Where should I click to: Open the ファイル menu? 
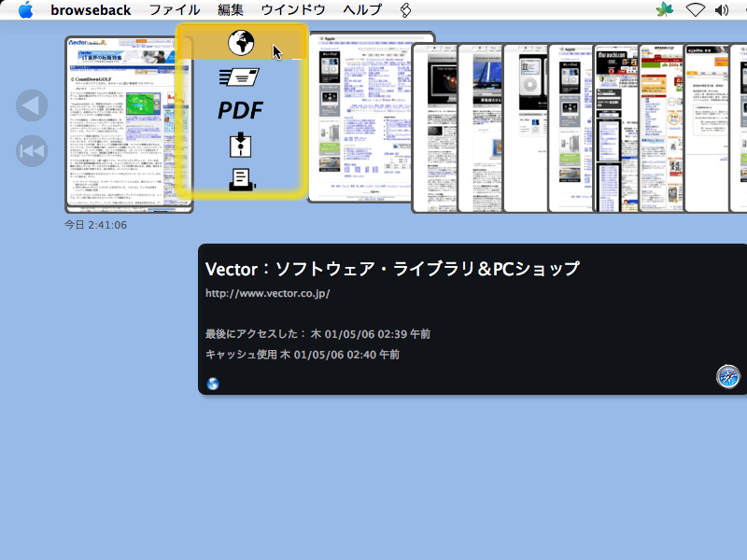(175, 10)
